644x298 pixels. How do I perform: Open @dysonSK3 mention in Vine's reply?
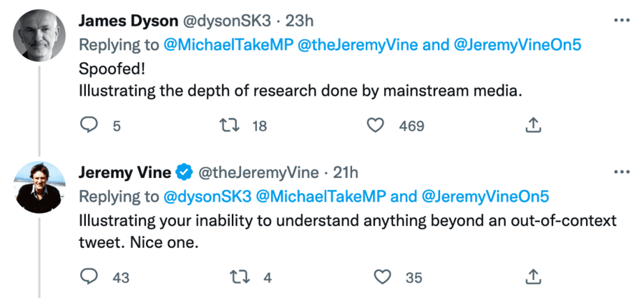coord(207,196)
